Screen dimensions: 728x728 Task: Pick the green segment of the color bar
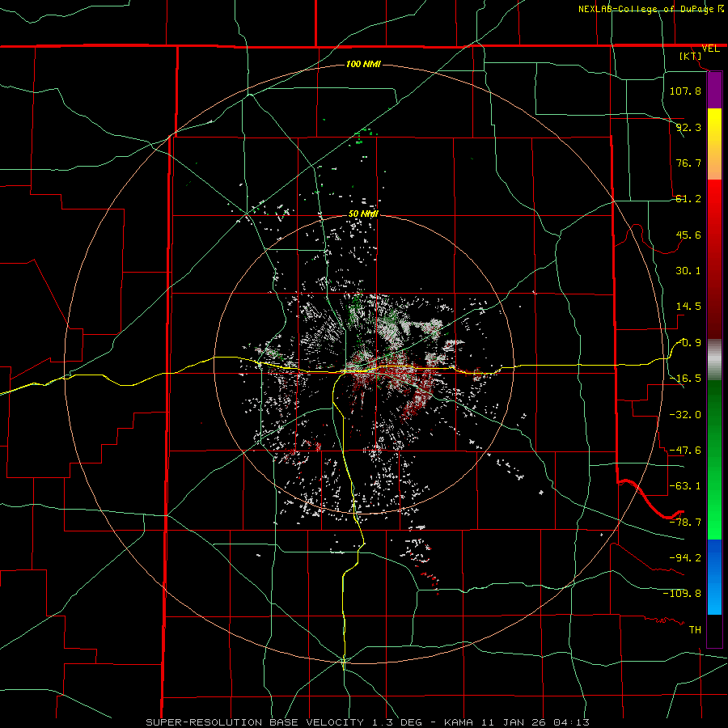pos(714,459)
